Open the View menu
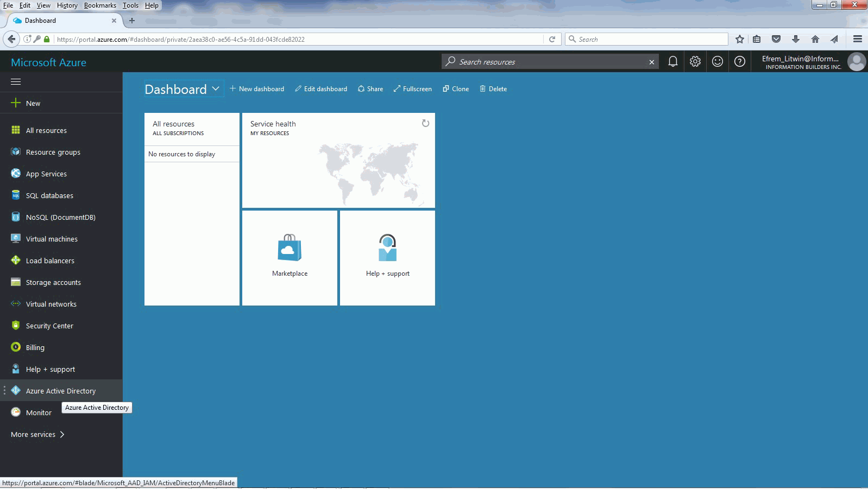Image resolution: width=868 pixels, height=489 pixels. point(43,5)
